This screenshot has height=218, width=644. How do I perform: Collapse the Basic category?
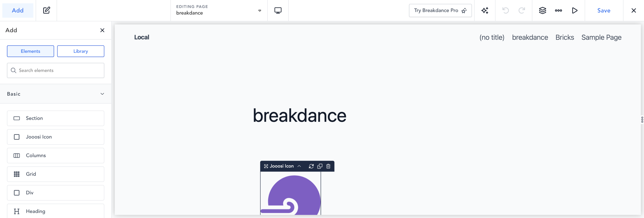pyautogui.click(x=56, y=94)
